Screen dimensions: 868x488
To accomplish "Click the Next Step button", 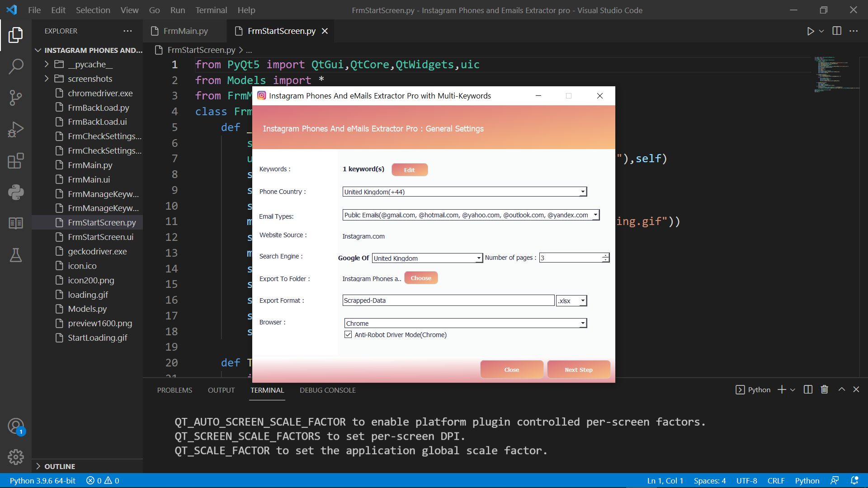I will pos(579,370).
